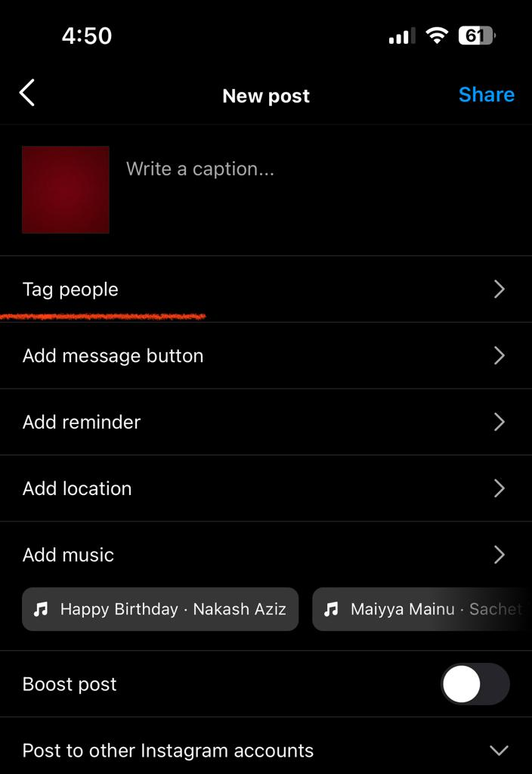Open Add location chevron arrow

[500, 489]
